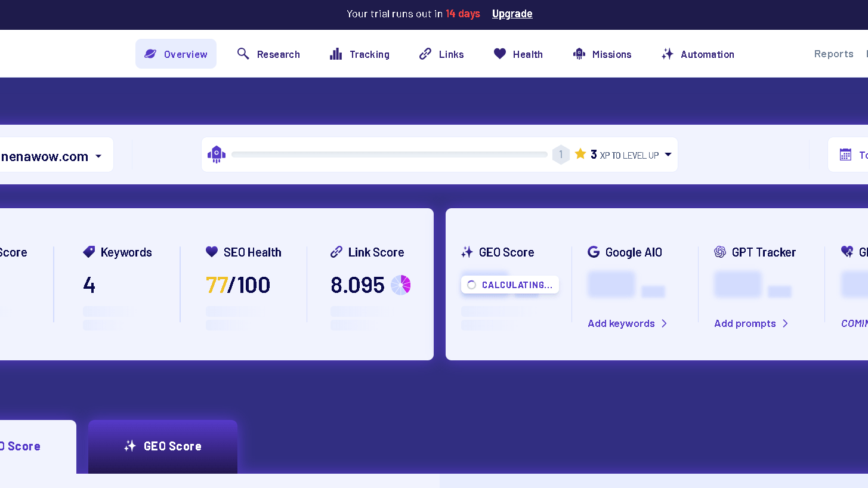This screenshot has height=488, width=868.
Task: Click the sparkle icon beside GEO Score card
Action: [467, 252]
